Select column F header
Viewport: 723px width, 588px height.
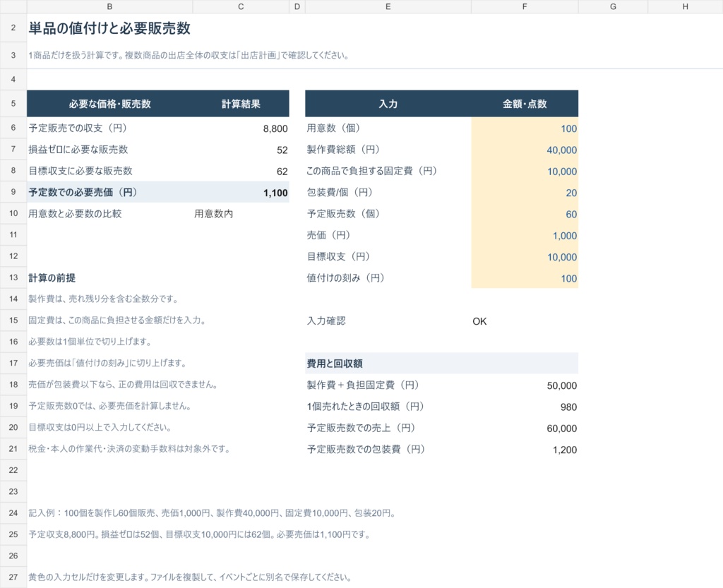point(525,6)
